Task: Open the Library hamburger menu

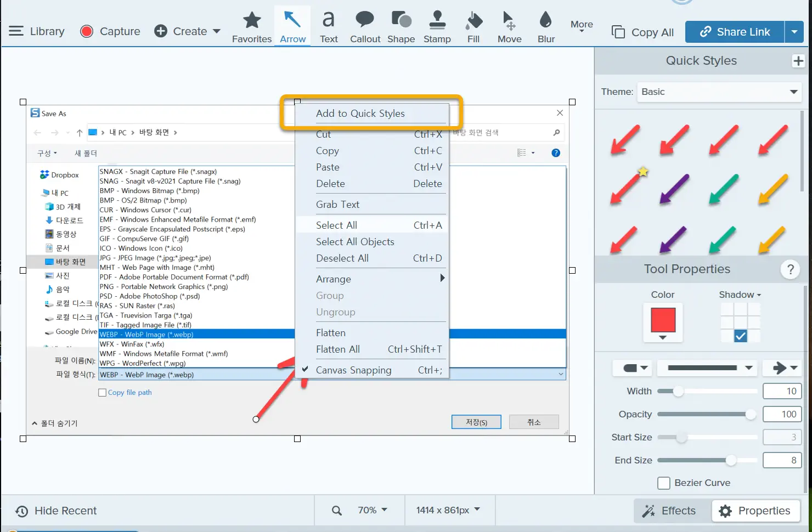Action: click(36, 31)
